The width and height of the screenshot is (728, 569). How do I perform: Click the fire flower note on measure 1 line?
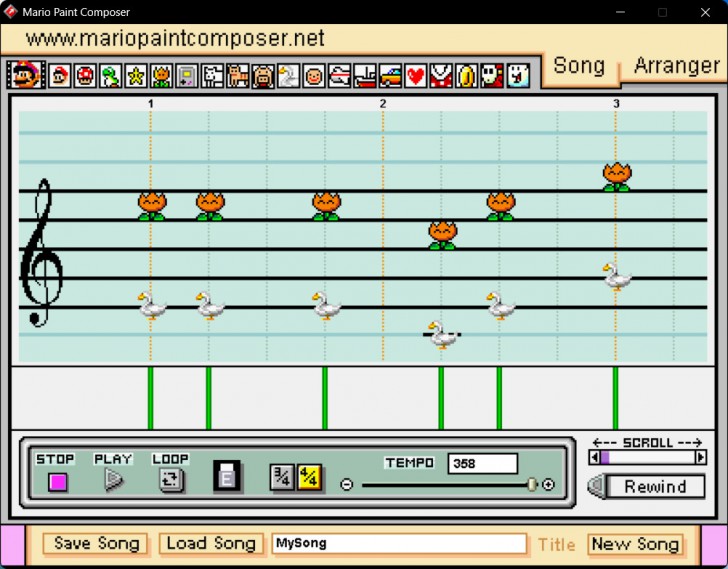(x=152, y=206)
